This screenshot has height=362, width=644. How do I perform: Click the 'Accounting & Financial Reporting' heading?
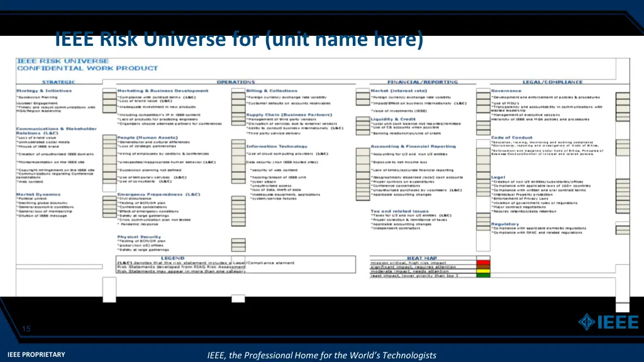point(413,146)
